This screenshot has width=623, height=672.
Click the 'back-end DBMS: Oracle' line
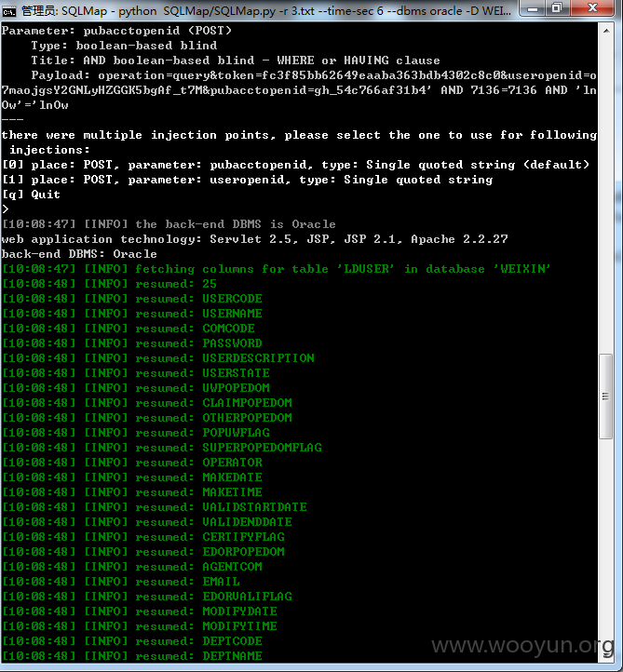pos(79,254)
